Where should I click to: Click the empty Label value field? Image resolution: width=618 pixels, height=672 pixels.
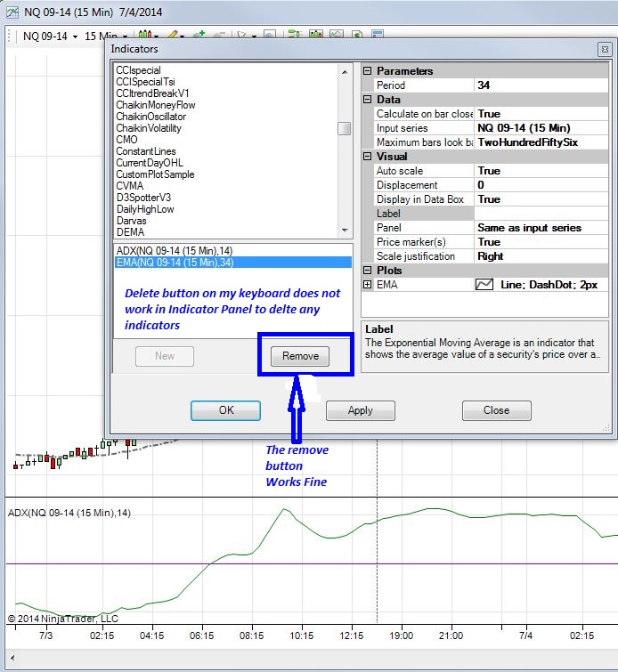pos(541,214)
